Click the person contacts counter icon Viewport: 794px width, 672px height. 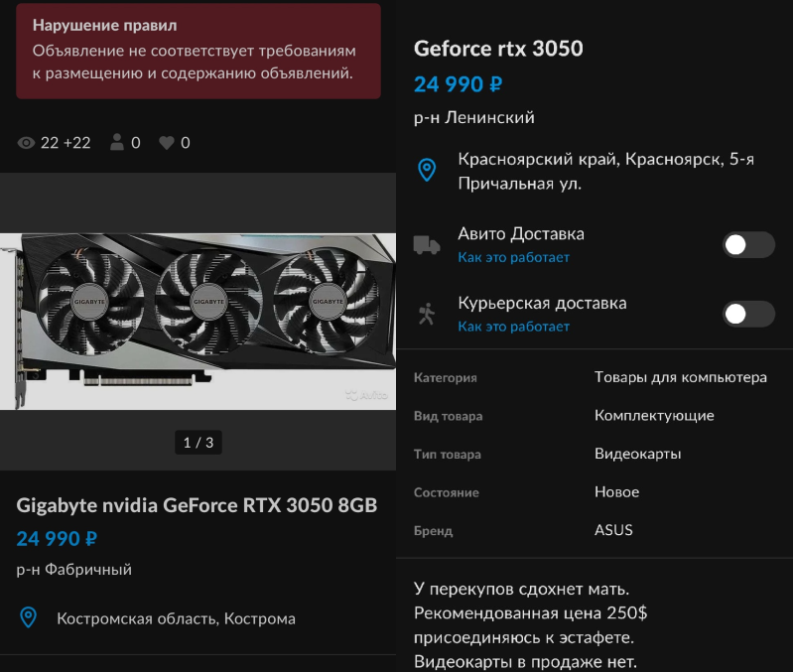tap(117, 143)
